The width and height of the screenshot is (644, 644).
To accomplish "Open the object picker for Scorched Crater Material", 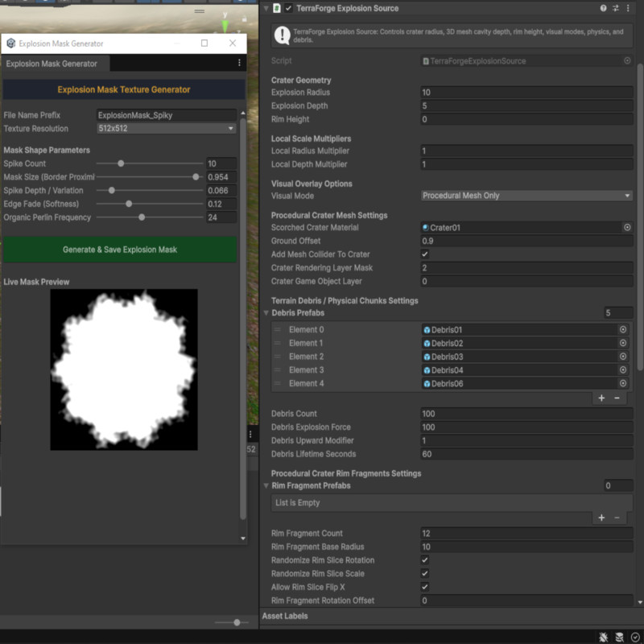I will click(627, 228).
